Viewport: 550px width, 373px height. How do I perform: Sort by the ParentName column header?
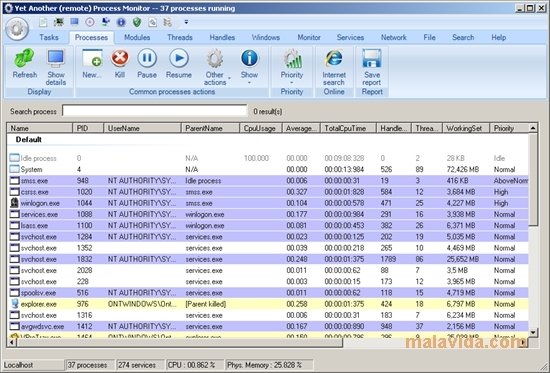click(x=210, y=128)
